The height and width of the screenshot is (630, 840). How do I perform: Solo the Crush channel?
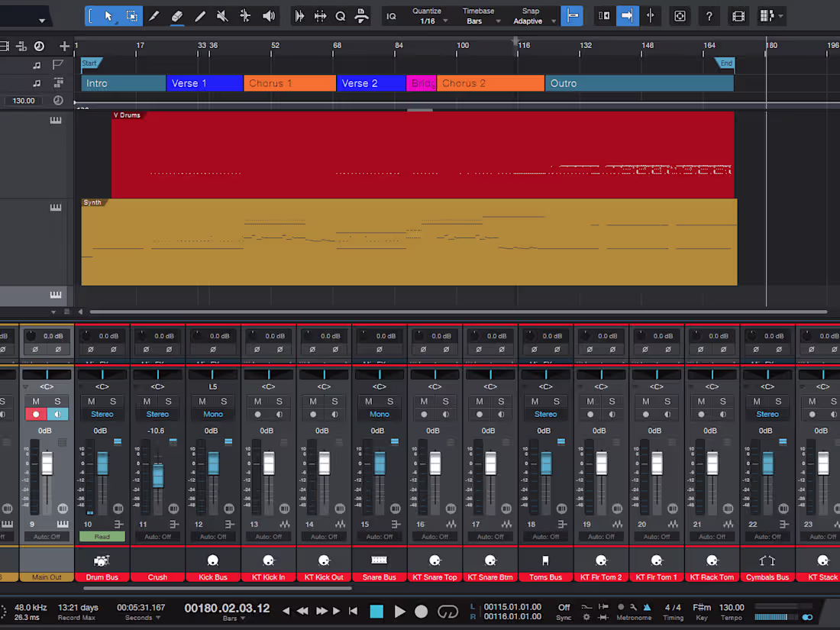tap(168, 401)
